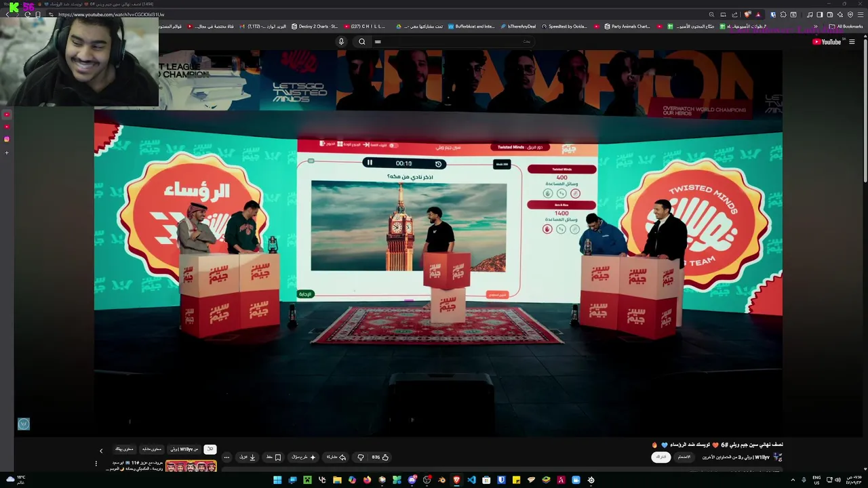This screenshot has width=868, height=488.
Task: Select the related content filter chip
Action: pos(151,449)
